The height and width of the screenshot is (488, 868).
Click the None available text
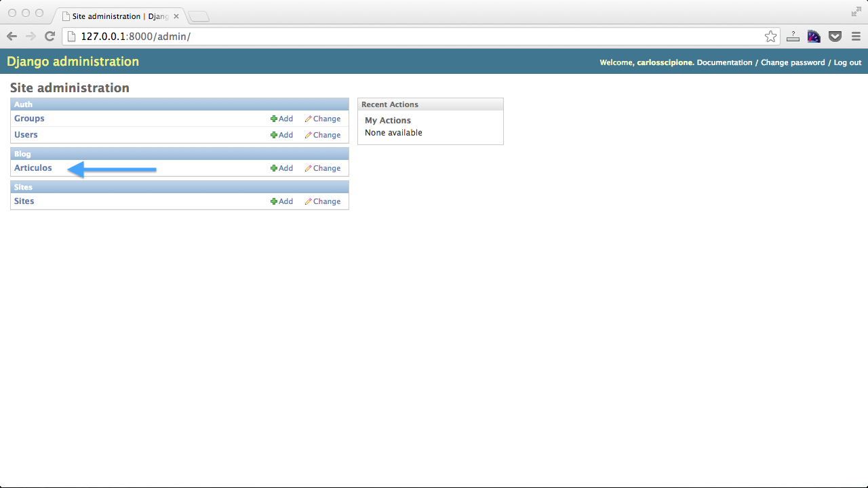393,133
